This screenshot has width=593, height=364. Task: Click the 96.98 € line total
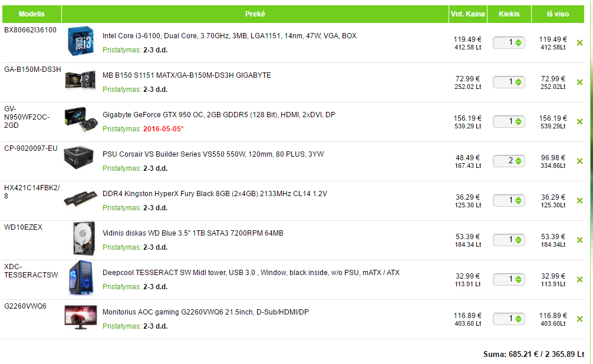click(x=554, y=158)
